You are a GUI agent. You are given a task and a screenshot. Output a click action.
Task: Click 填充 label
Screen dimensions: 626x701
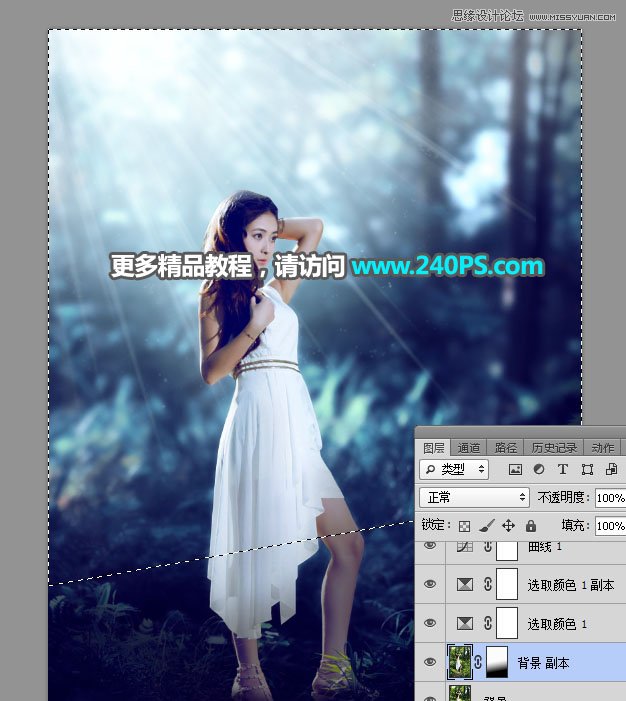coord(576,525)
